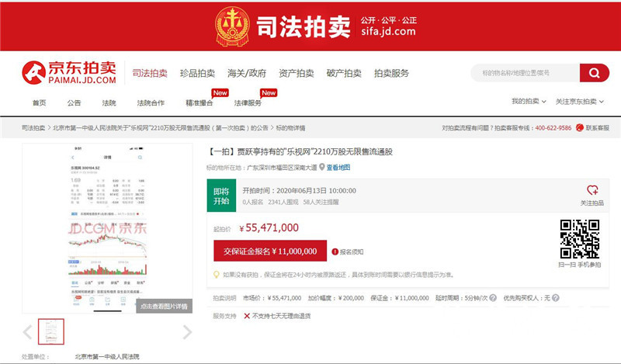Click the 交保证金报名 ¥11,000,000 button

click(269, 251)
